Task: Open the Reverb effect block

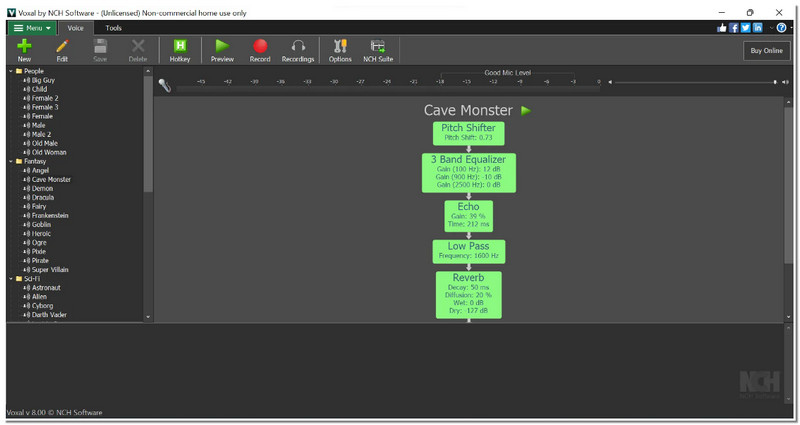Action: (x=468, y=295)
